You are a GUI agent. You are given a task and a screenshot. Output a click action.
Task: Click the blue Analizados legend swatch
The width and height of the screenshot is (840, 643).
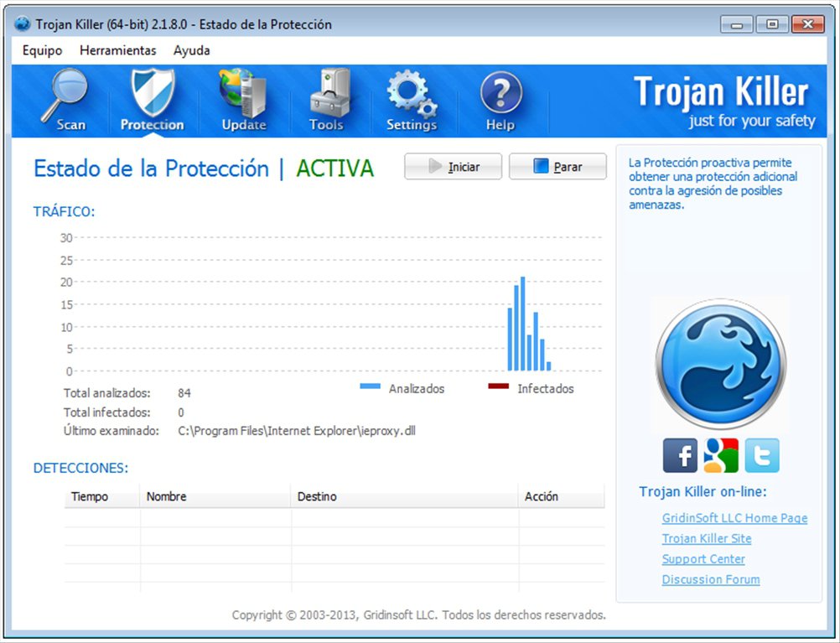[x=371, y=386]
